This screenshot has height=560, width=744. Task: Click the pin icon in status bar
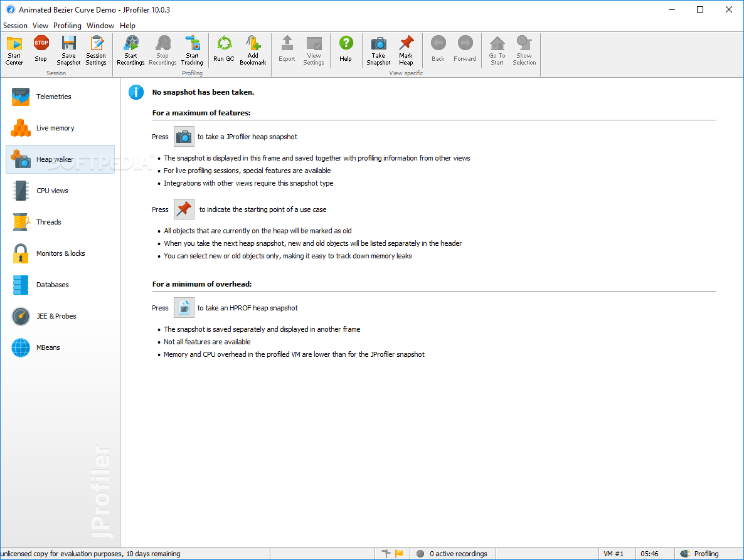point(386,553)
